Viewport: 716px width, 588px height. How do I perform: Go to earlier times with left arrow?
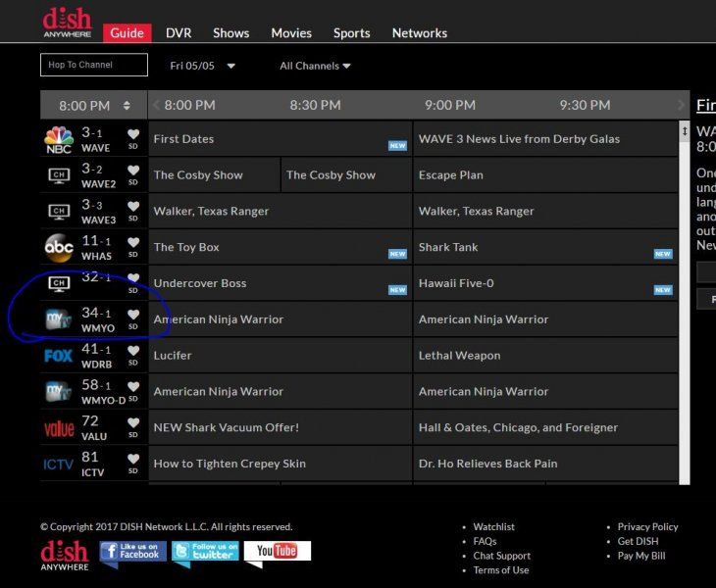pos(156,106)
